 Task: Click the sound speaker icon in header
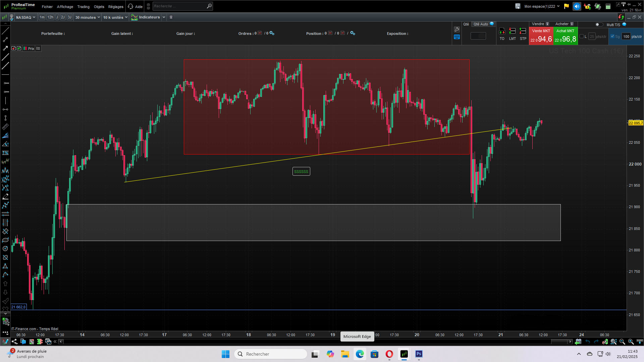click(577, 6)
